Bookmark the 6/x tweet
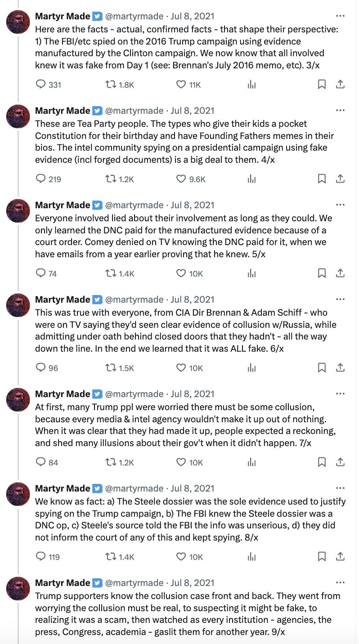359x644 pixels. pos(322,367)
